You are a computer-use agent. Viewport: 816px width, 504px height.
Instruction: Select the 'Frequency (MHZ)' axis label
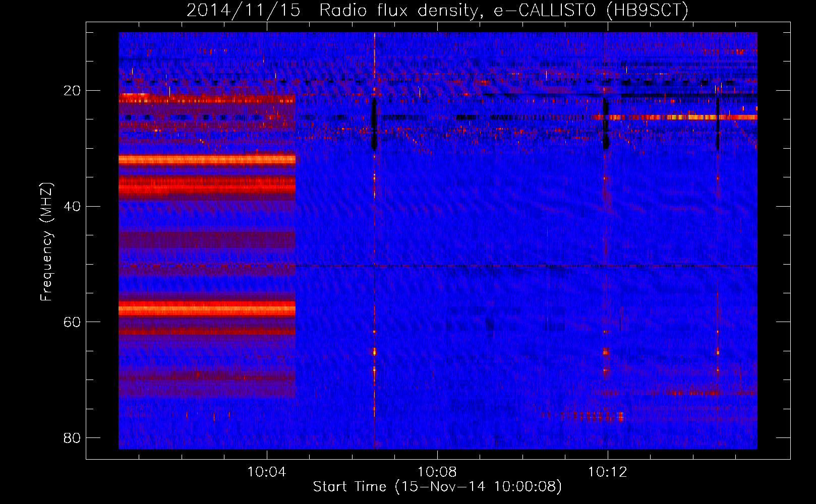46,241
